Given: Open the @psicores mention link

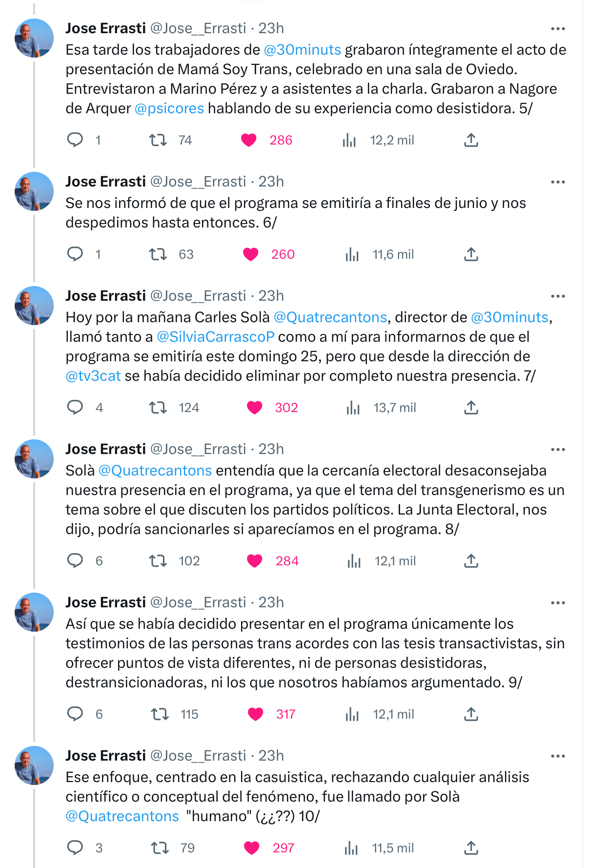Looking at the screenshot, I should coord(169,108).
